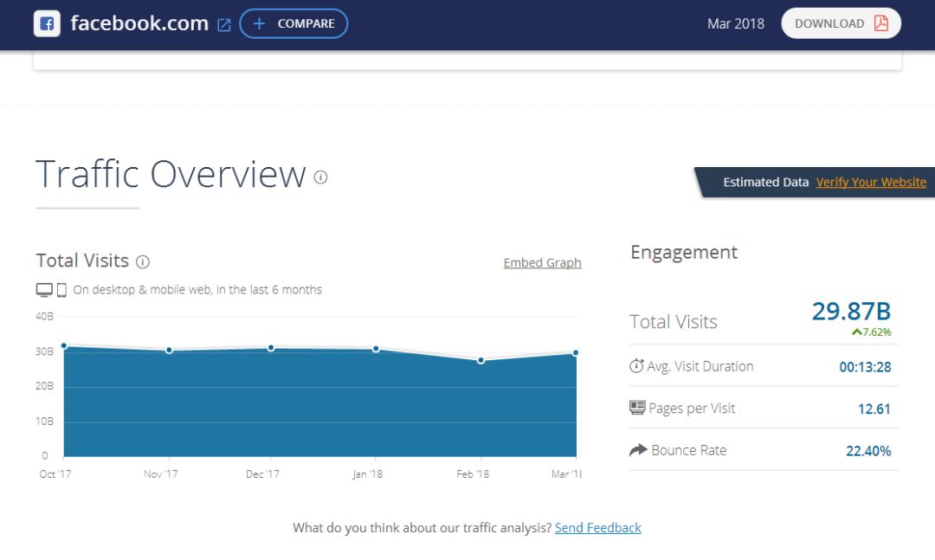Click the Send Feedback link
This screenshot has height=560, width=935.
point(597,528)
